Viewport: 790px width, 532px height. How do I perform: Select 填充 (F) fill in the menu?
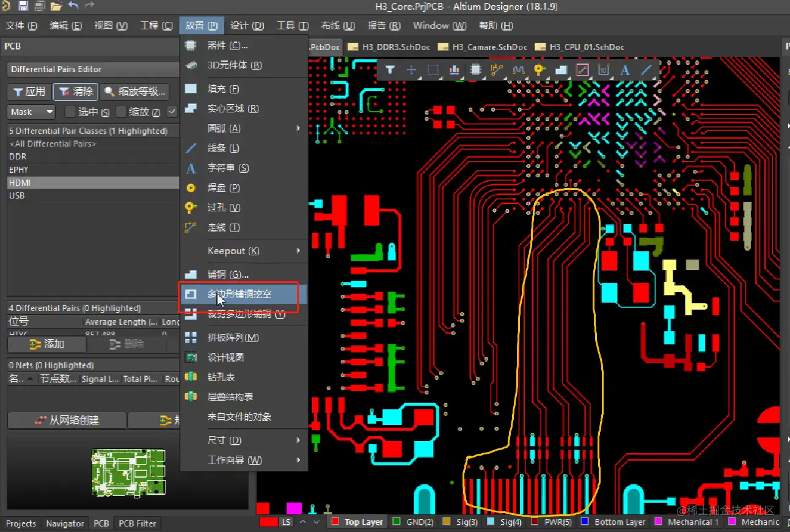click(x=243, y=89)
